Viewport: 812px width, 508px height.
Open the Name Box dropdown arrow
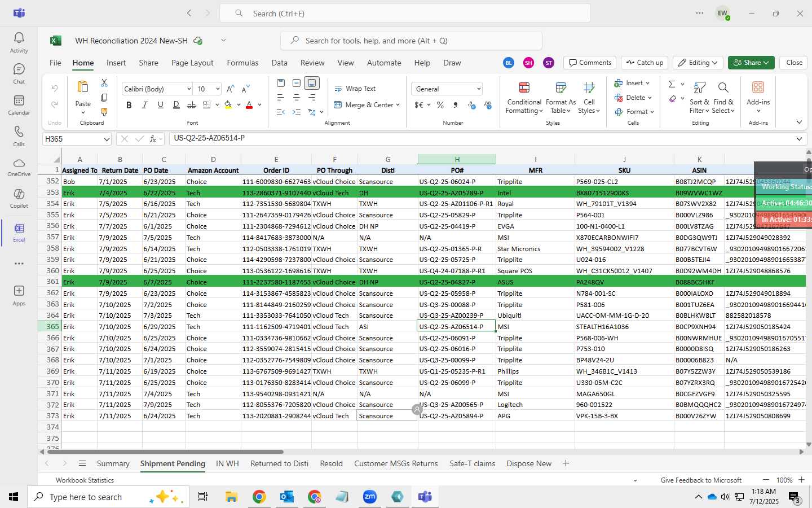point(107,139)
